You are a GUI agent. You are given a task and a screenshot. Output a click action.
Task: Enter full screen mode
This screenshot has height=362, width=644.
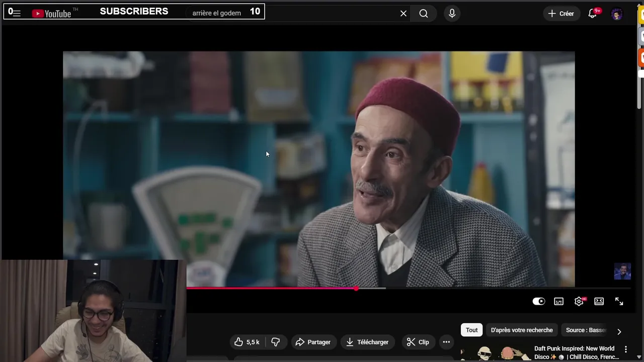click(619, 301)
